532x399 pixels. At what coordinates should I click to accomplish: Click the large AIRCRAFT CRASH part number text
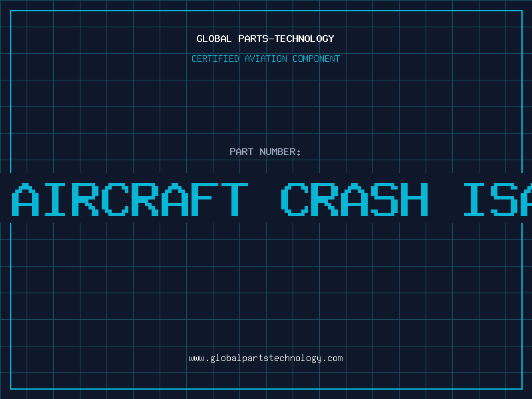(x=271, y=199)
